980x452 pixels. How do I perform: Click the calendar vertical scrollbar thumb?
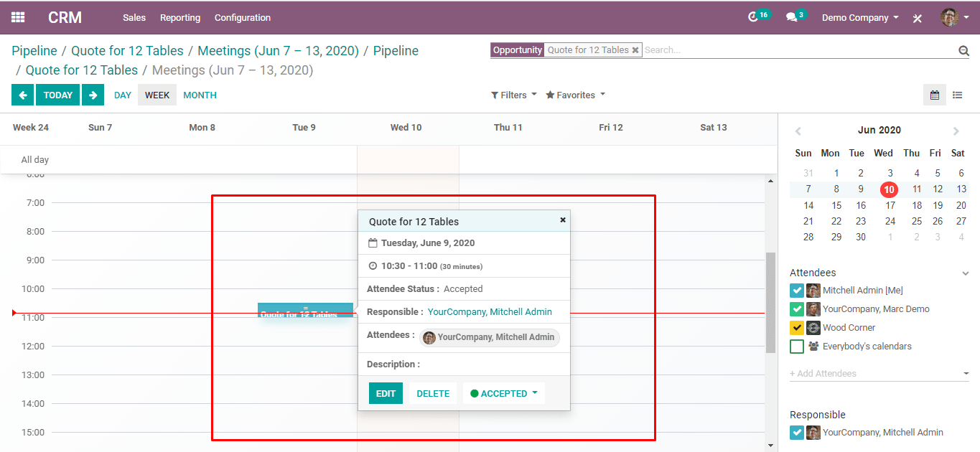point(771,303)
